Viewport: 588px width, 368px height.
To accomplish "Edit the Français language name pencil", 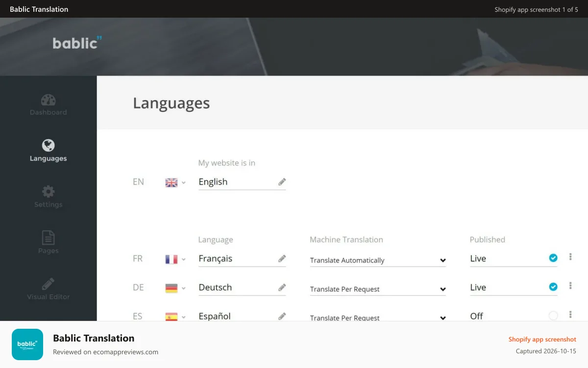I will point(282,259).
